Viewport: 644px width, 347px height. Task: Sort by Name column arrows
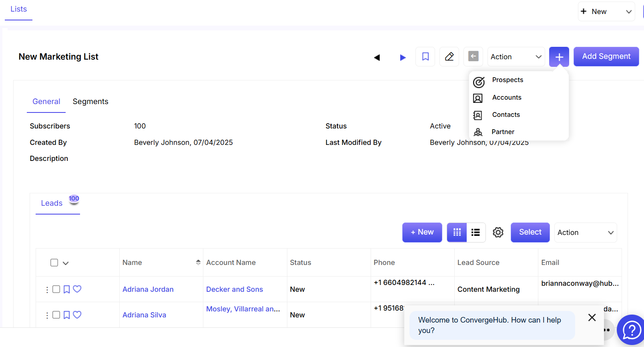coord(198,262)
